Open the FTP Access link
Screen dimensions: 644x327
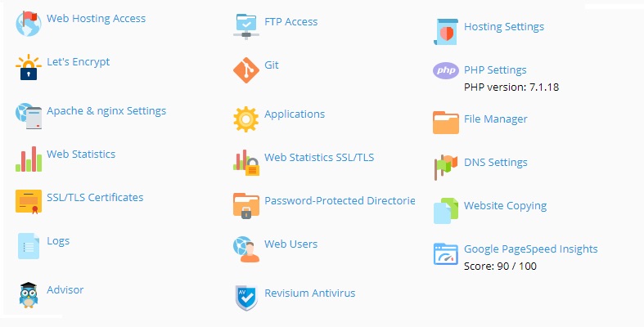pos(290,22)
